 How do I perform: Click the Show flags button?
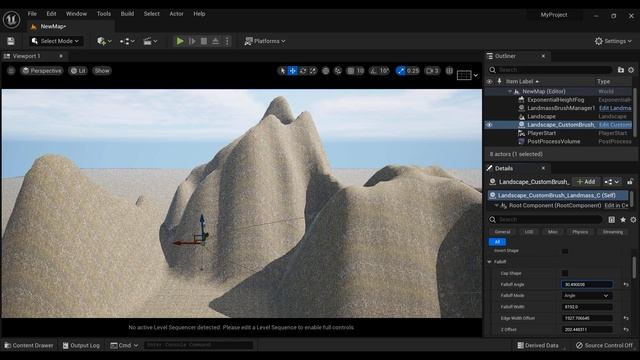(x=102, y=71)
